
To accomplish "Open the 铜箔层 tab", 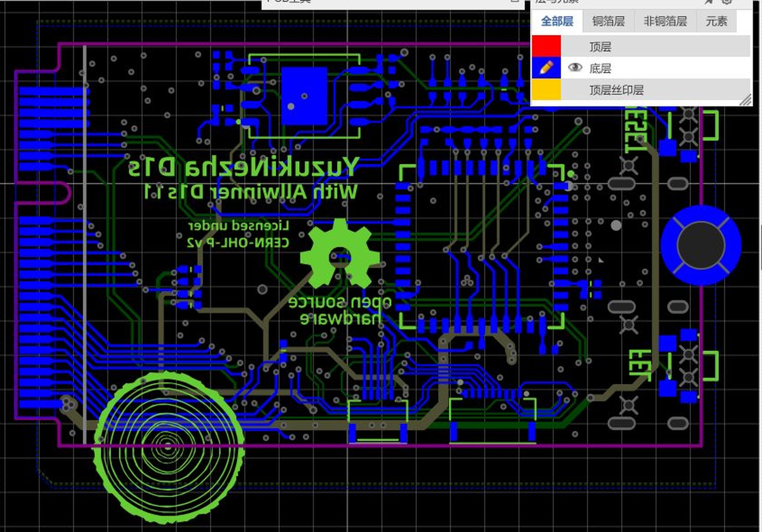I will (608, 21).
